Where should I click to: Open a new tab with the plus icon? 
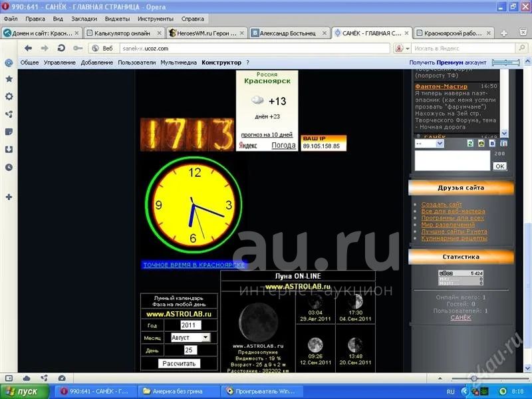tap(504, 33)
